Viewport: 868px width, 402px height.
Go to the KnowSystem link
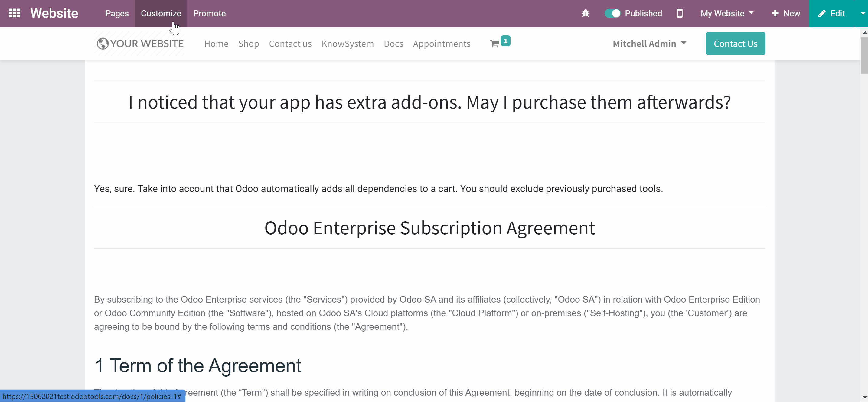pyautogui.click(x=348, y=44)
